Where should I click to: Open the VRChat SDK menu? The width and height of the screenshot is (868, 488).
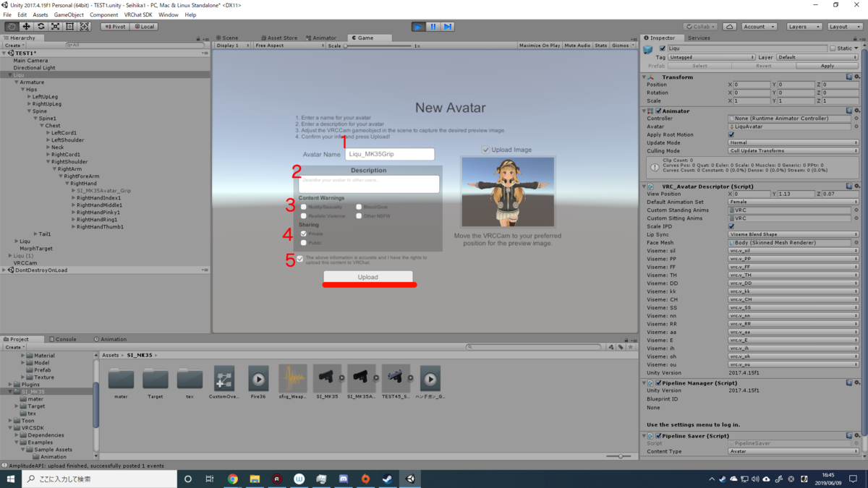[x=138, y=14]
